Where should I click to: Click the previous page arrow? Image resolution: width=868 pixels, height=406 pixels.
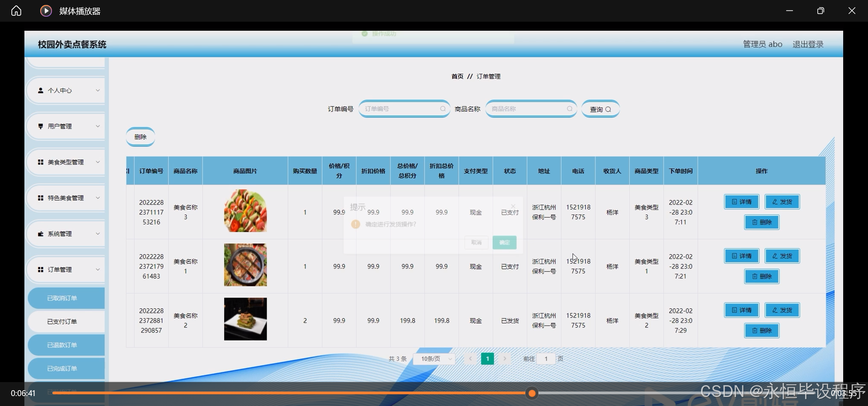[470, 359]
